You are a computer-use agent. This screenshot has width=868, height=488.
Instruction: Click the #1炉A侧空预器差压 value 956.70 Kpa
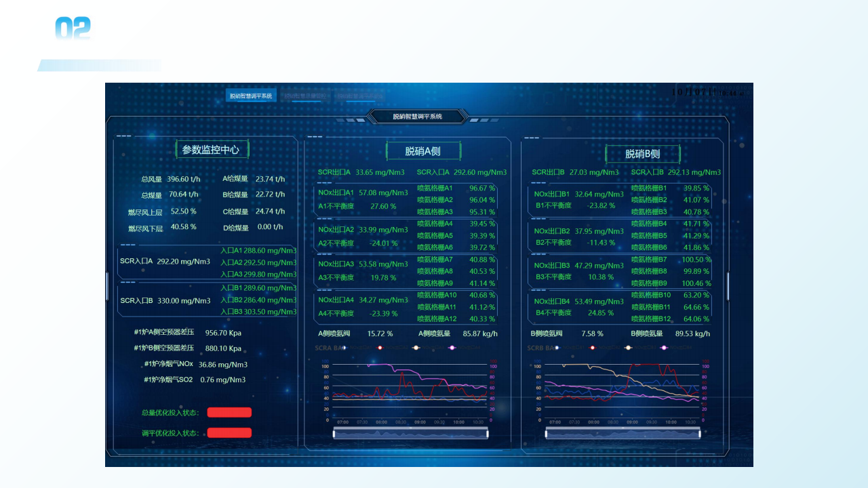coord(223,333)
